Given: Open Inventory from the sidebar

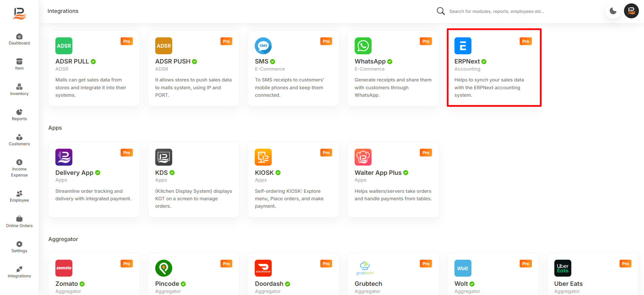Looking at the screenshot, I should point(19,90).
